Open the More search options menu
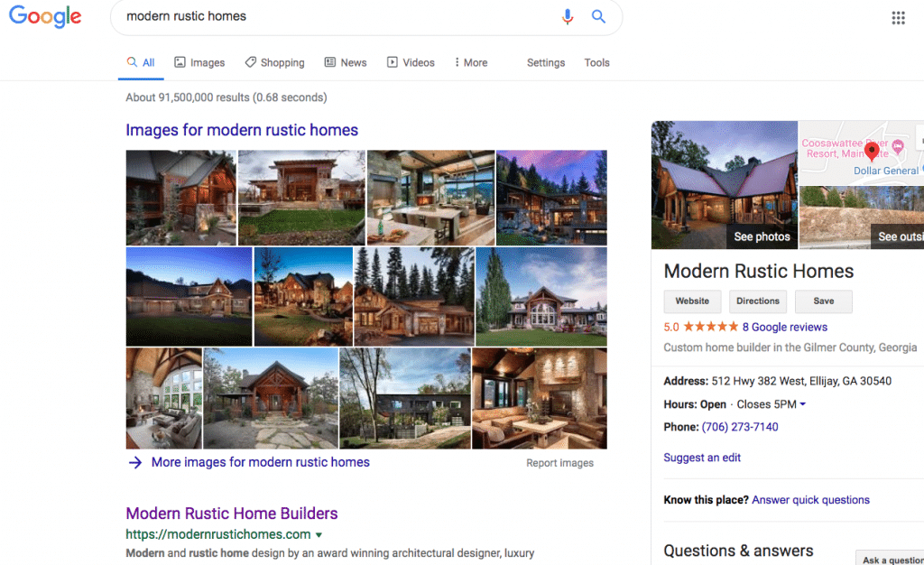The image size is (924, 565). tap(471, 62)
